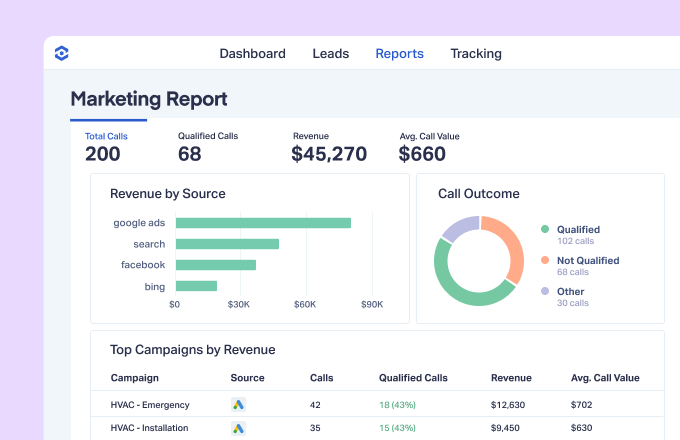Click the $9,450 revenue cell
Viewport: 680px width, 440px height.
505,428
